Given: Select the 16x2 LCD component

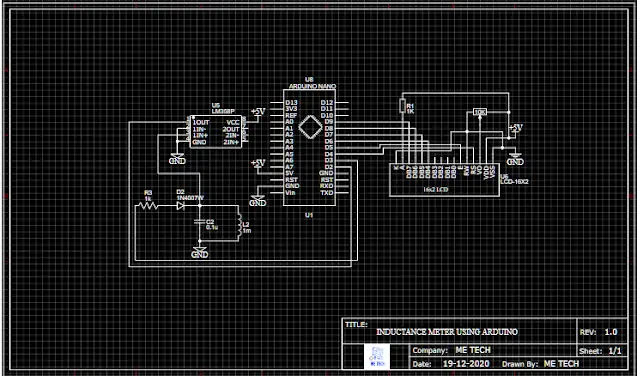Looking at the screenshot, I should [x=444, y=180].
